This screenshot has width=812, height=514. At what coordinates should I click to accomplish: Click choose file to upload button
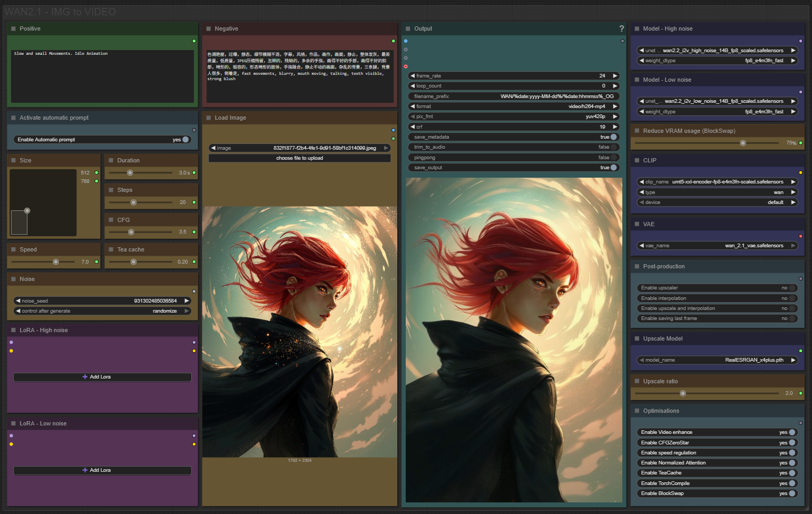pos(299,158)
